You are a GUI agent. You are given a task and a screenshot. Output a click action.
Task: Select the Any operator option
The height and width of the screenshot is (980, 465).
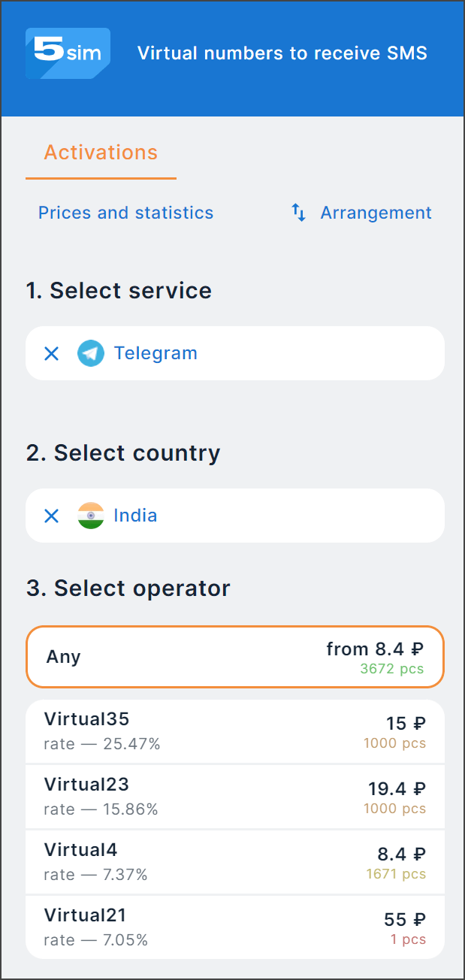point(234,657)
